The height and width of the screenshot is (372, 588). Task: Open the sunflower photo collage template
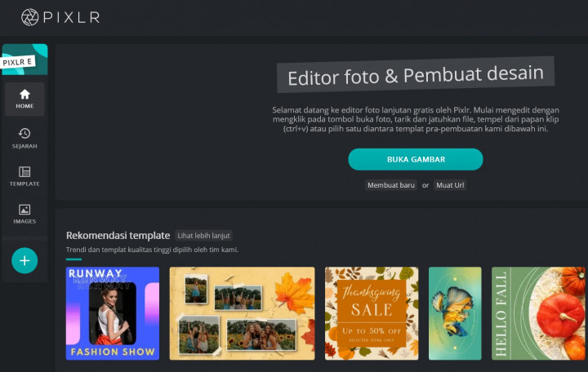[x=243, y=313]
